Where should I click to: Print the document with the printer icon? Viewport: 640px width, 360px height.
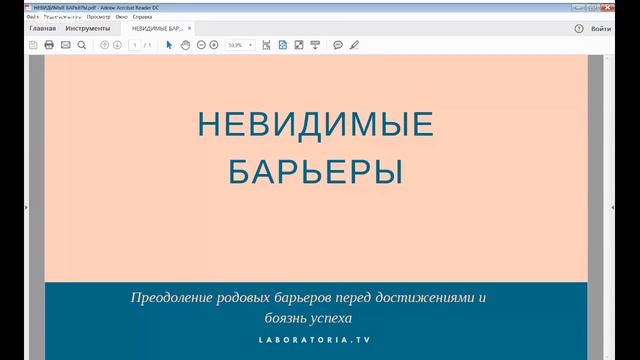pos(49,45)
